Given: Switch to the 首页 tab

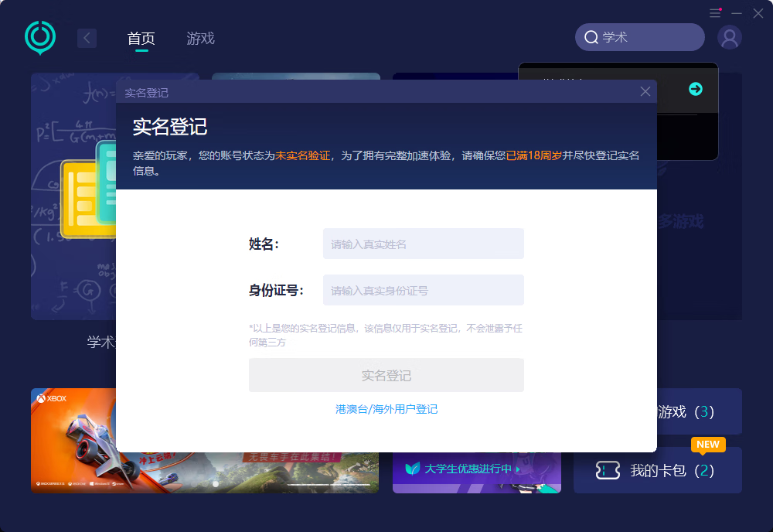Looking at the screenshot, I should [x=141, y=38].
